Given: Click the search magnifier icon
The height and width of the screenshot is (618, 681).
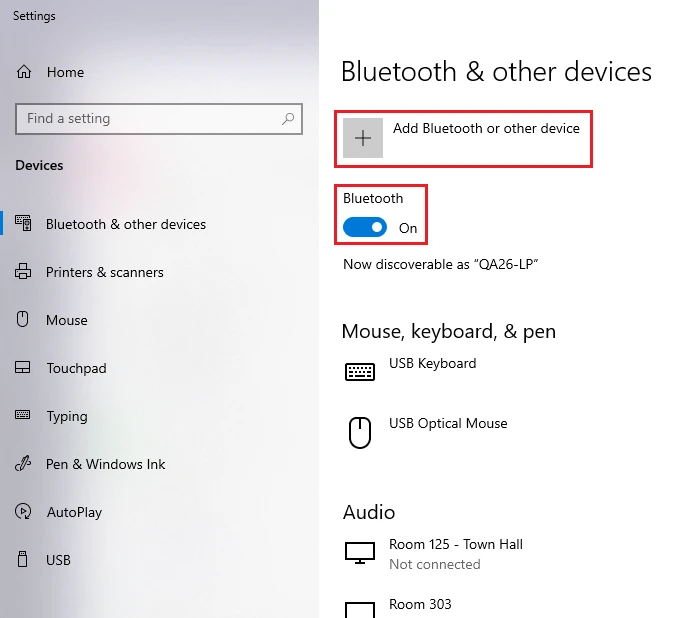Looking at the screenshot, I should (x=288, y=119).
